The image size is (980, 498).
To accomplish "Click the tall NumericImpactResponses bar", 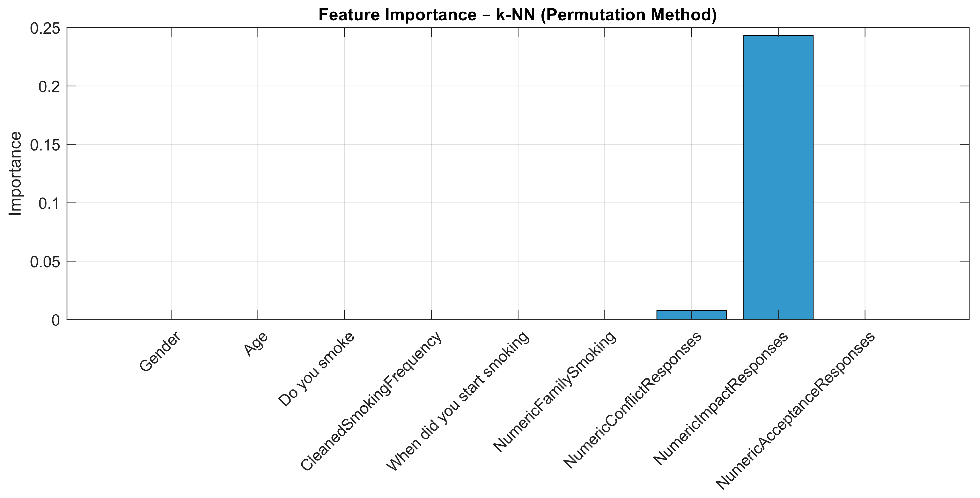I will click(x=778, y=177).
